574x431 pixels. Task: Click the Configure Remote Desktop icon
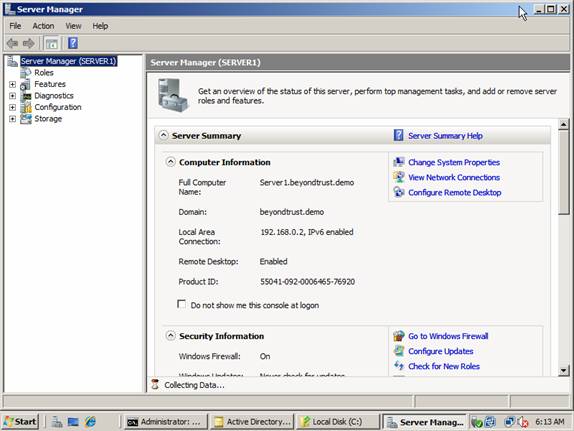click(x=399, y=192)
